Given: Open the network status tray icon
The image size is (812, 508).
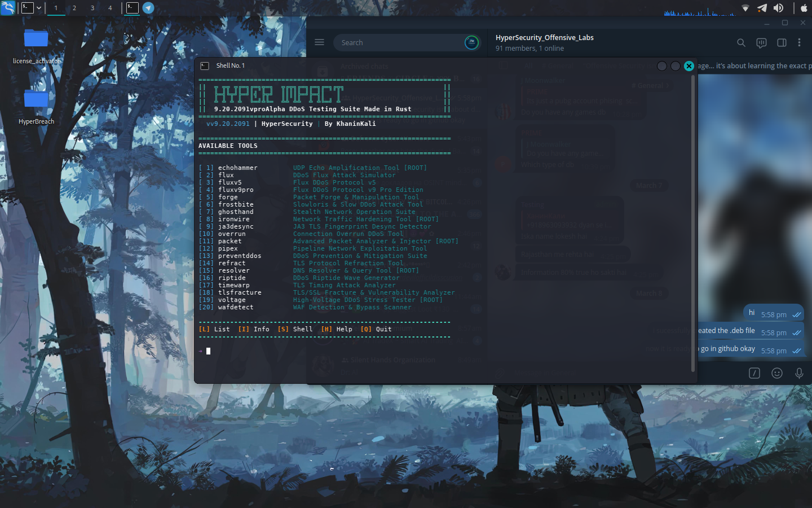Looking at the screenshot, I should [745, 8].
